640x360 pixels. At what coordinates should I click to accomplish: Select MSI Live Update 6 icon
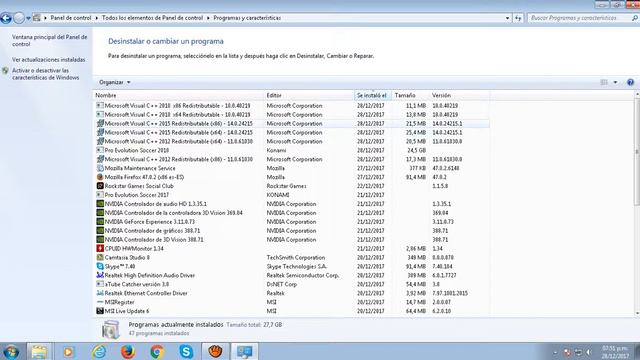[100, 311]
